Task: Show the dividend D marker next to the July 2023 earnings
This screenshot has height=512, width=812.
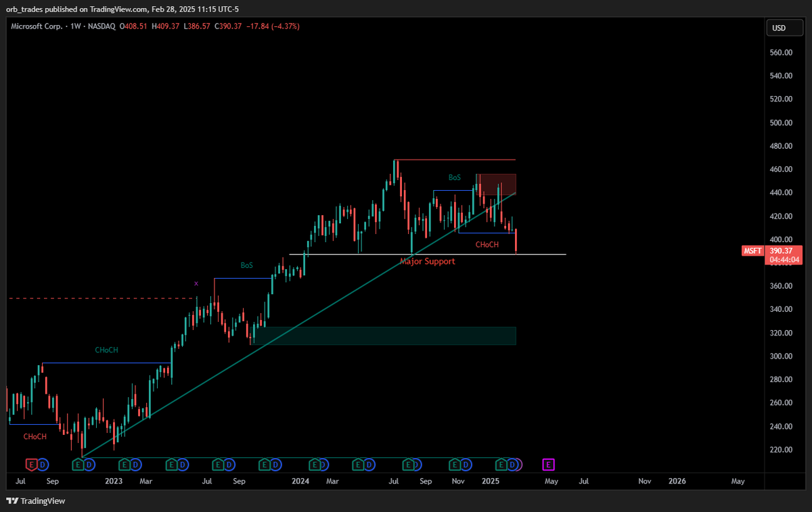Action: [229, 464]
